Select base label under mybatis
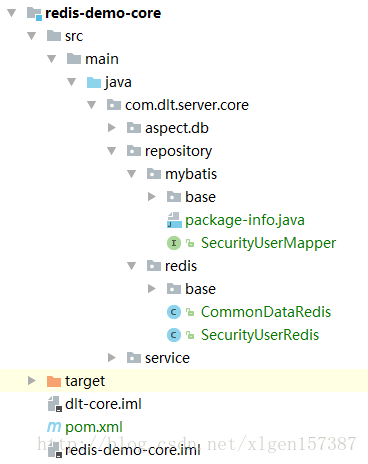The width and height of the screenshot is (368, 464). coord(200,197)
